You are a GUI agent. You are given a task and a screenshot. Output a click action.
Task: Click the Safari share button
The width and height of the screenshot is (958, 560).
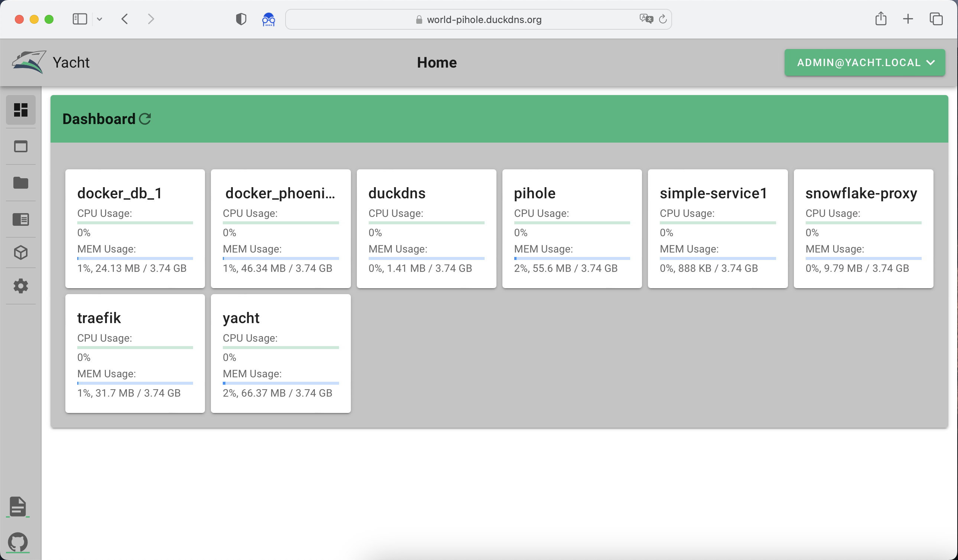point(880,19)
